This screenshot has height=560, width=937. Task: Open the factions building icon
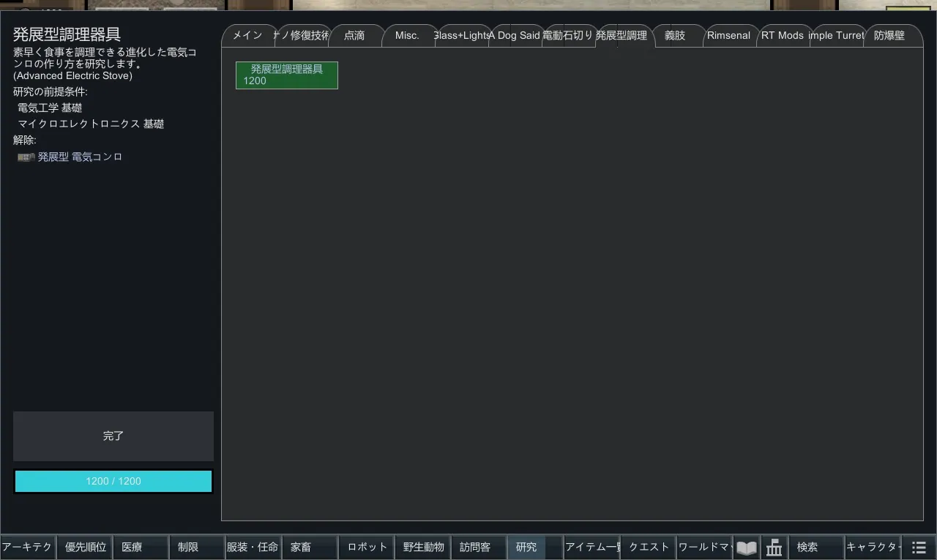point(774,548)
